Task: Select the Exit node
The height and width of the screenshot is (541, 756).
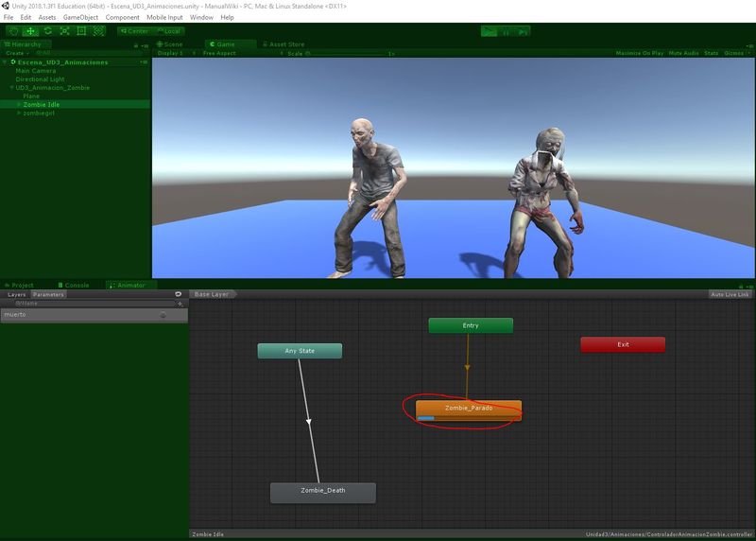Action: pyautogui.click(x=623, y=344)
